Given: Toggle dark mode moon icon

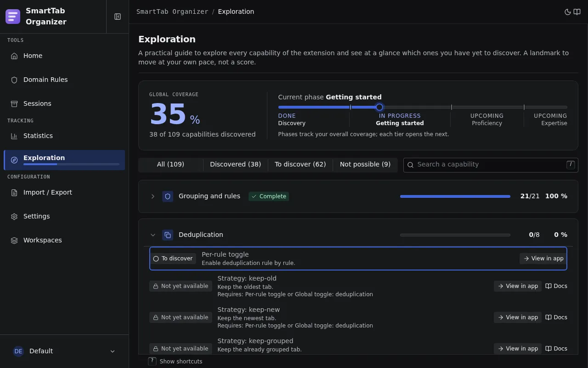Looking at the screenshot, I should pyautogui.click(x=568, y=12).
